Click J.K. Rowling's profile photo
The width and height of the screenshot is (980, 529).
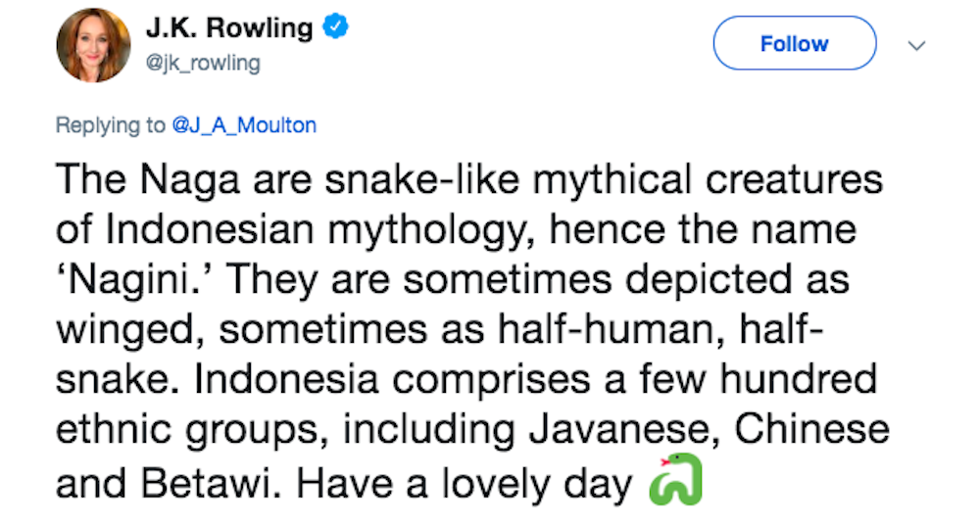(x=94, y=49)
